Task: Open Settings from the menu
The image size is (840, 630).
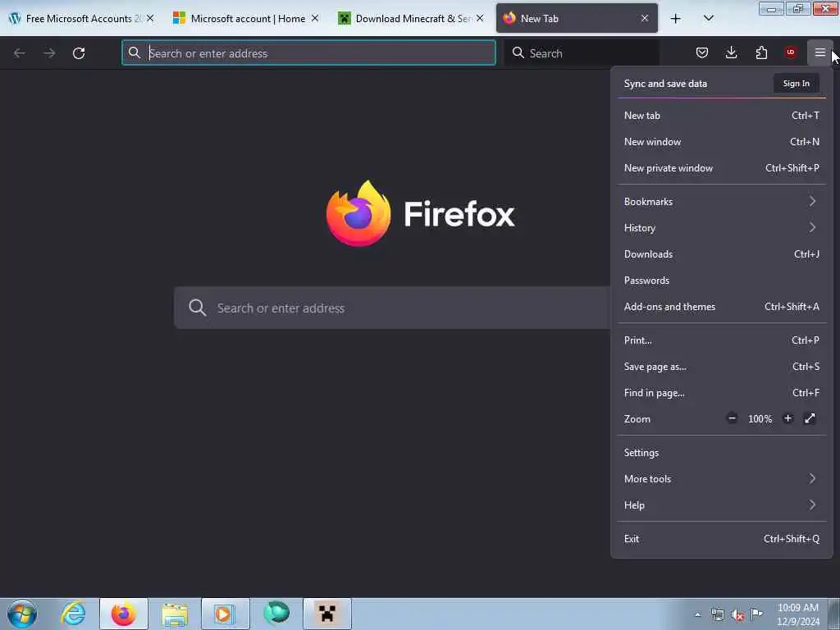Action: pyautogui.click(x=722, y=452)
